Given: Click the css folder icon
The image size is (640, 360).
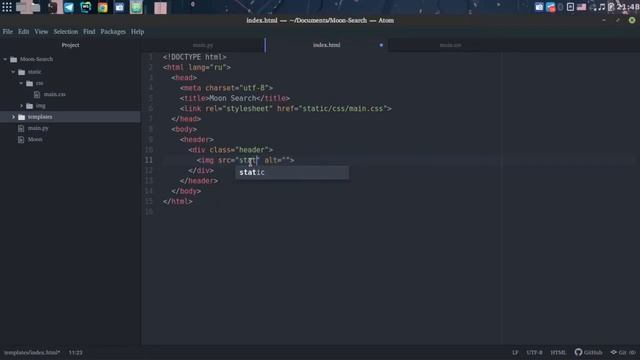Looking at the screenshot, I should (x=29, y=83).
